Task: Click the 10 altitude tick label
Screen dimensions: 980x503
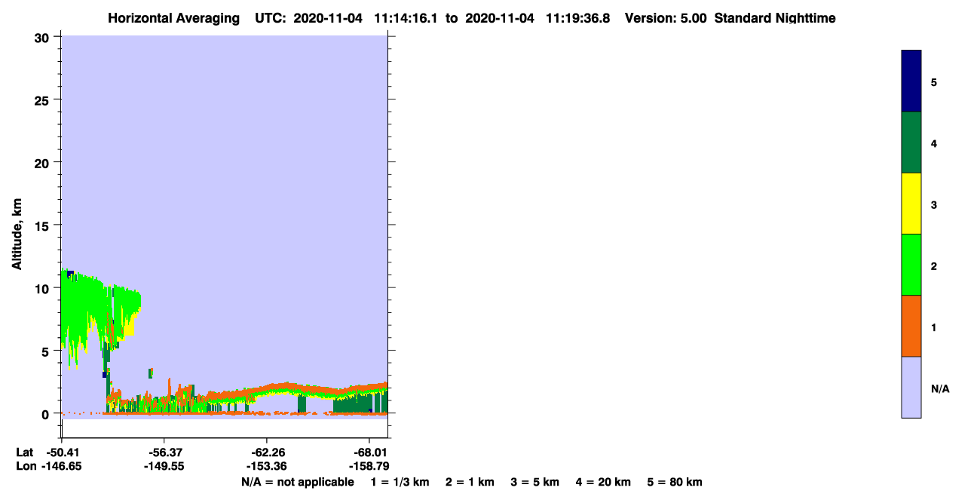Action: [x=44, y=288]
